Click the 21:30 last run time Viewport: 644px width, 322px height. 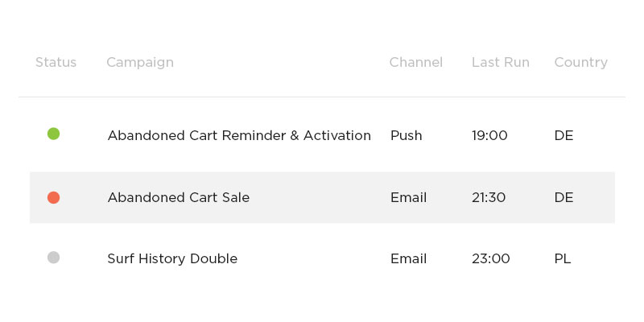(x=489, y=198)
